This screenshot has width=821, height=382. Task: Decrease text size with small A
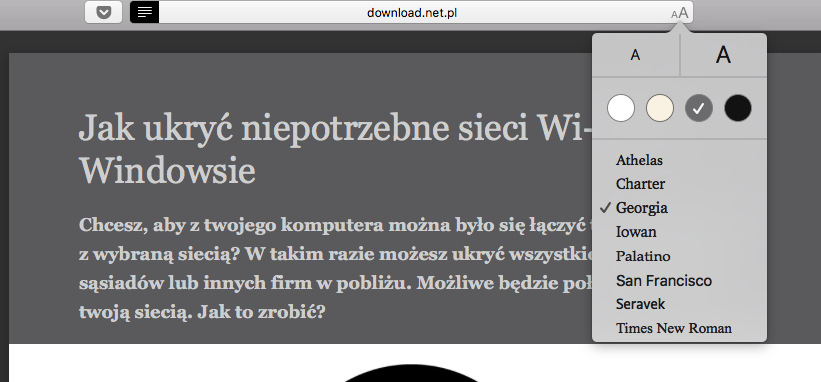pyautogui.click(x=636, y=55)
